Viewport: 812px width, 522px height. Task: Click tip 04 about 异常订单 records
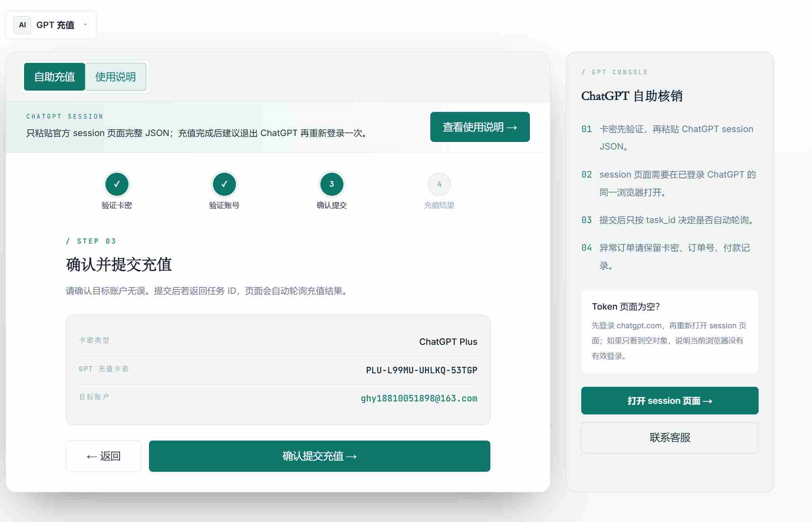pos(675,257)
